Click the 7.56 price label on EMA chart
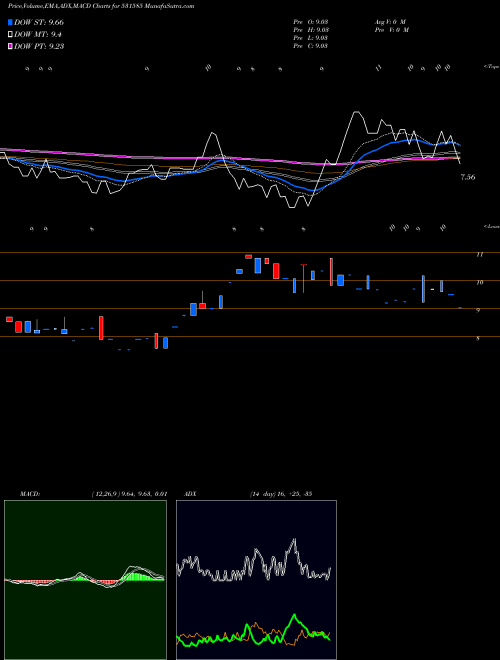The height and width of the screenshot is (660, 500). tap(468, 177)
